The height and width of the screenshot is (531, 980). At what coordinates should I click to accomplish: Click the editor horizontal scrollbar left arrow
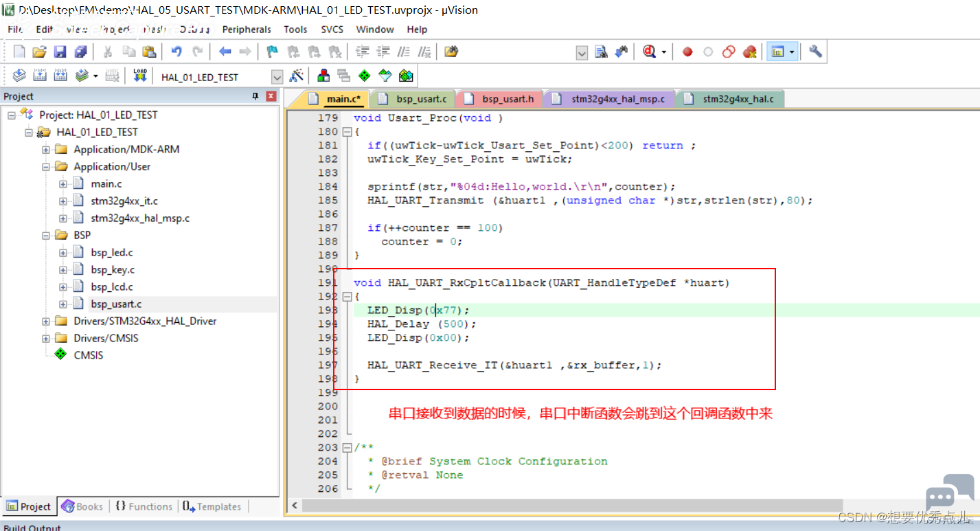(294, 506)
